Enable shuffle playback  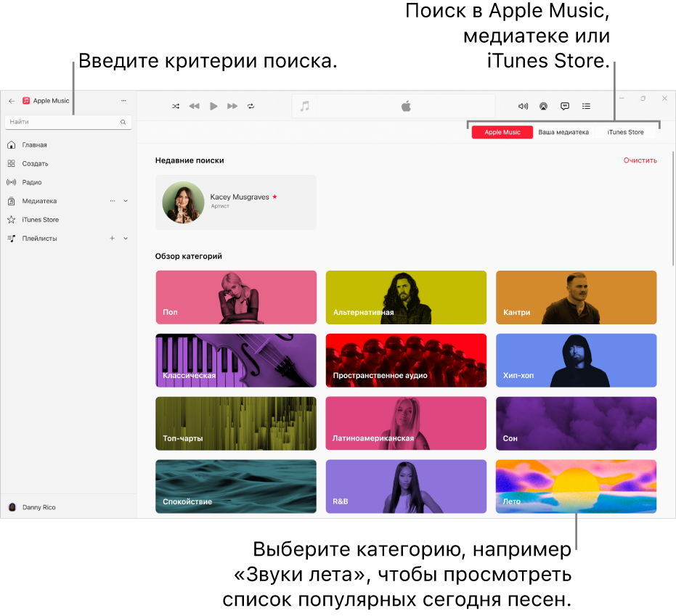point(176,106)
